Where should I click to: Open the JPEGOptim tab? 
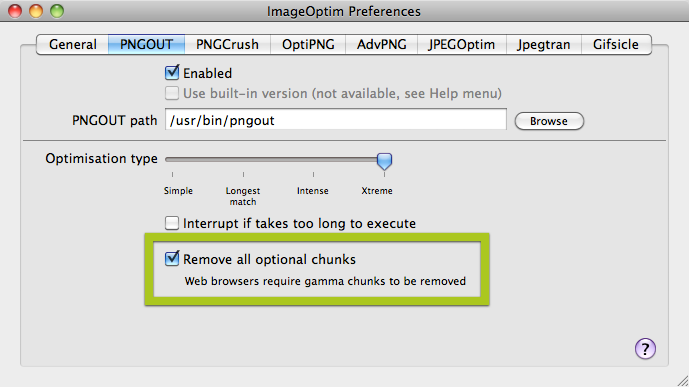pyautogui.click(x=462, y=44)
